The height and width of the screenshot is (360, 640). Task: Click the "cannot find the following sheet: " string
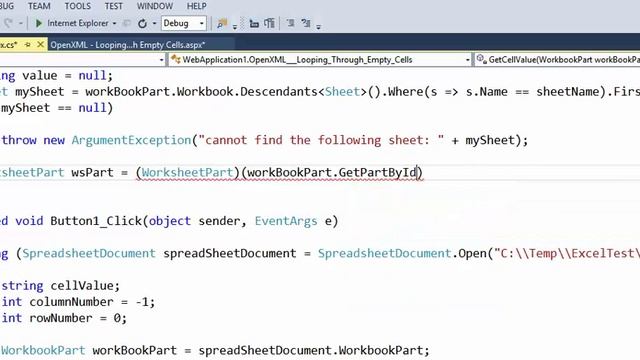point(321,140)
